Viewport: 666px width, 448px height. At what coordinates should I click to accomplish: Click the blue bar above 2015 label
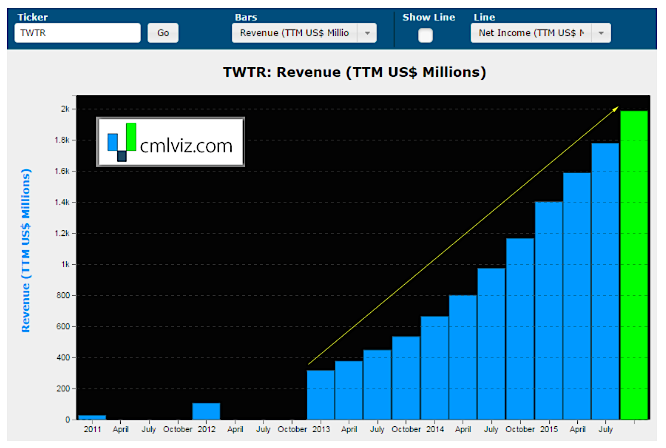[x=549, y=310]
